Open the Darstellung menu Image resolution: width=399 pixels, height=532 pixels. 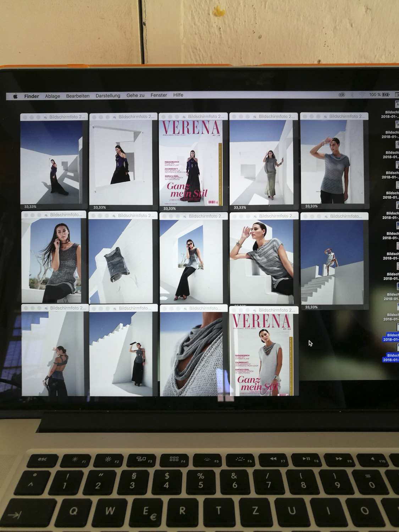pyautogui.click(x=108, y=95)
